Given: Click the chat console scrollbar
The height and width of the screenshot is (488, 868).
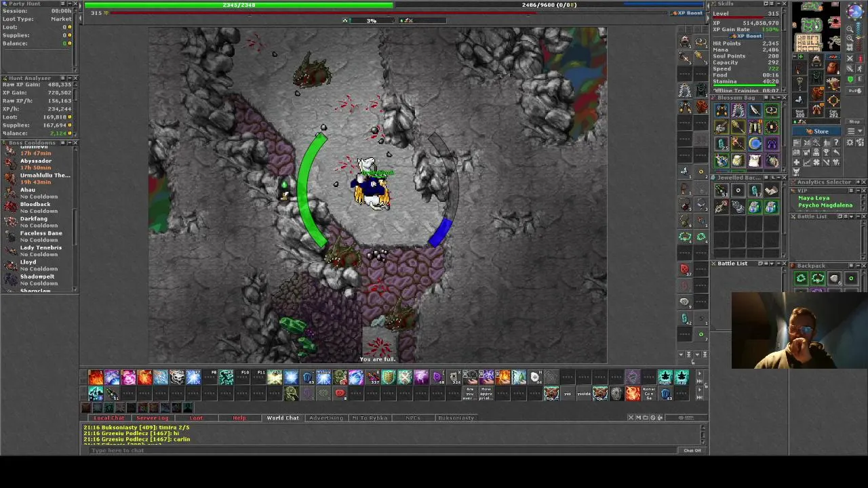Looking at the screenshot, I should [703, 434].
